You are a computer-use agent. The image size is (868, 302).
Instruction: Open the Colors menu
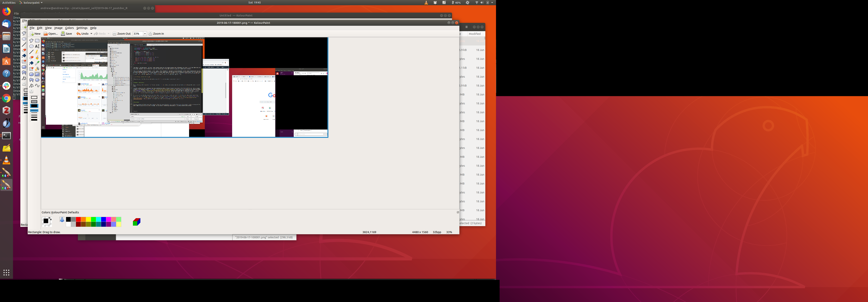point(69,28)
